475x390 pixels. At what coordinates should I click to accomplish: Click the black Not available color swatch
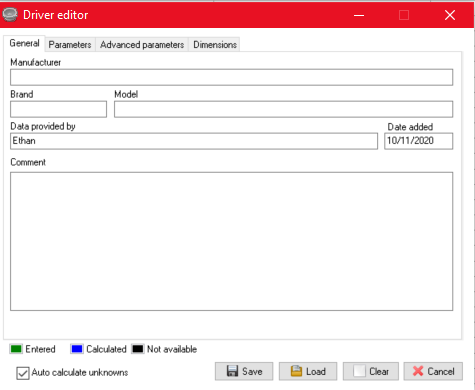pos(138,349)
